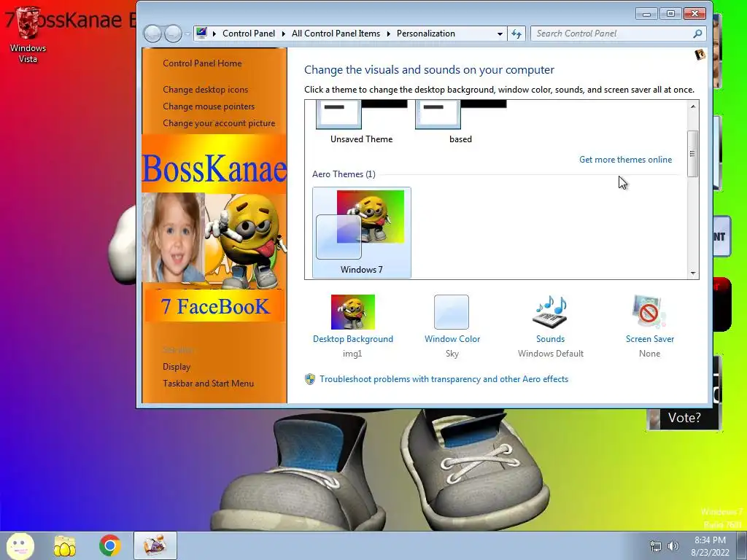Click the volume speaker tray icon
The image size is (747, 560).
click(673, 546)
